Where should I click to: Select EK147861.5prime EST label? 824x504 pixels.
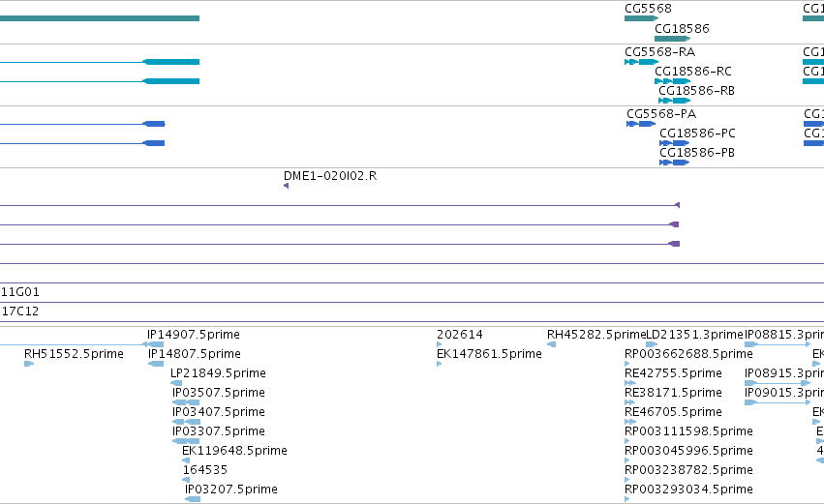pyautogui.click(x=489, y=354)
